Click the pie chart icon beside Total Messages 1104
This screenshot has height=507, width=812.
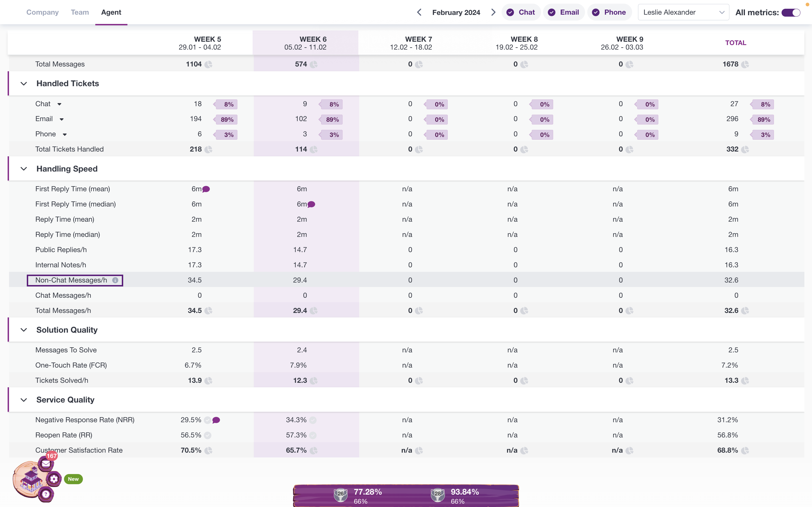coord(208,65)
